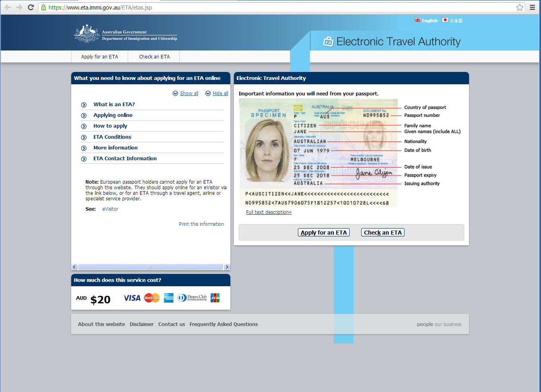541x392 pixels.
Task: Click the browser address bar URL
Action: click(x=100, y=8)
